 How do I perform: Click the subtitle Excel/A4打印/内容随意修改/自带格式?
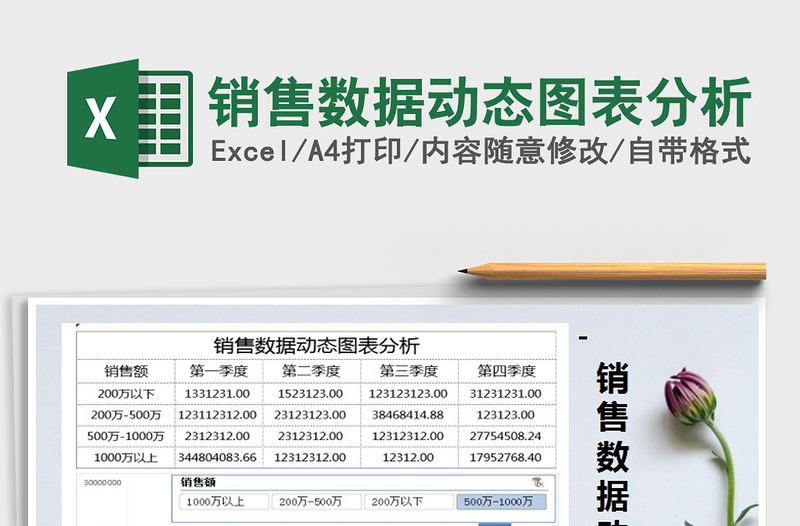(481, 151)
